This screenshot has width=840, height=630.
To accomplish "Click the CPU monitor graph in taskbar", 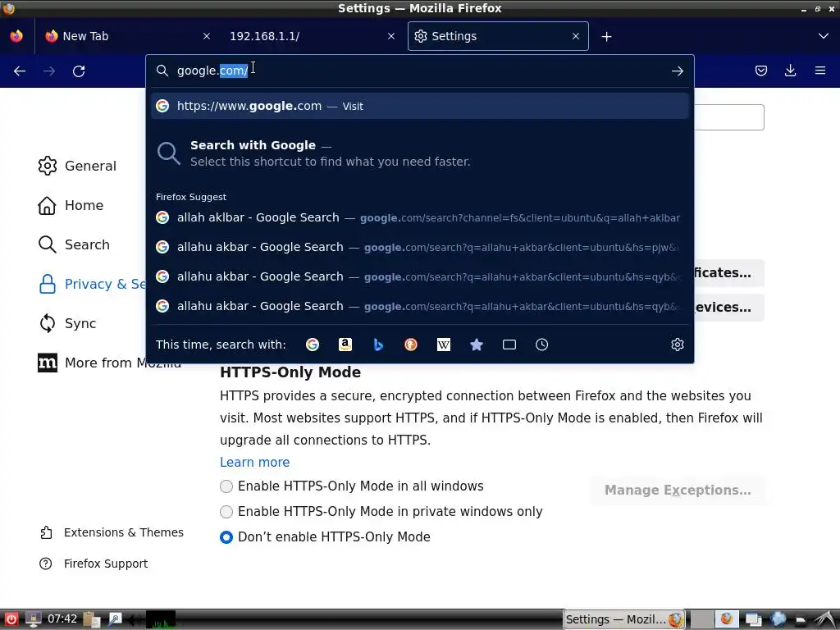I will pos(161,619).
